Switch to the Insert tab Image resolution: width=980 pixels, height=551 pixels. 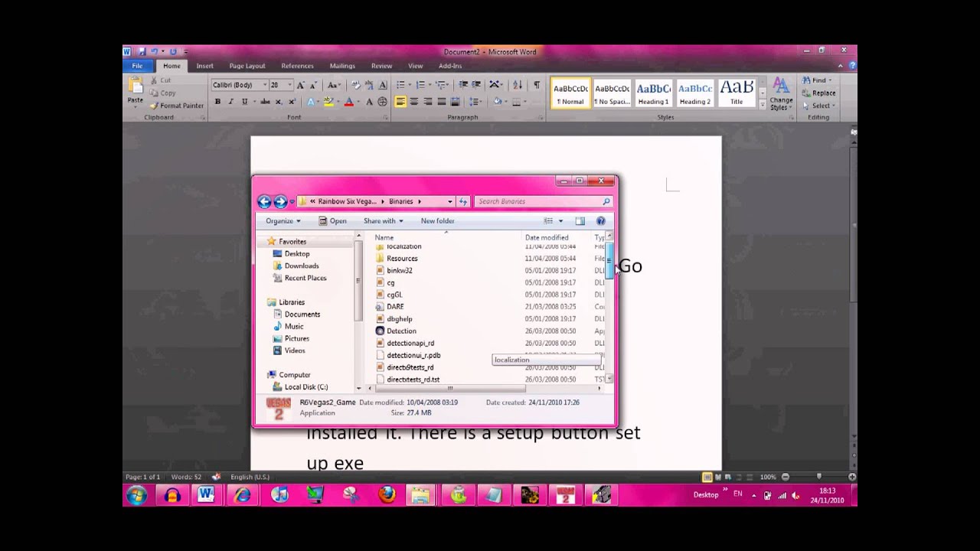point(204,66)
